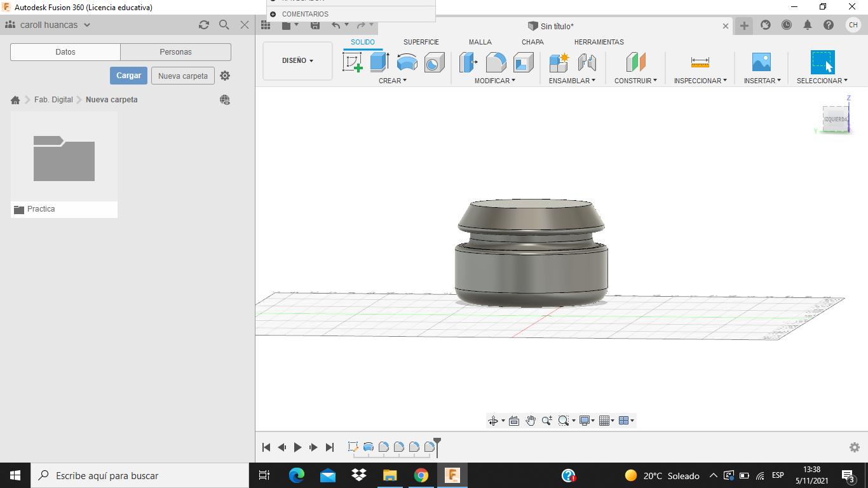868x488 pixels.
Task: Activate the Pan hand tool
Action: click(531, 421)
